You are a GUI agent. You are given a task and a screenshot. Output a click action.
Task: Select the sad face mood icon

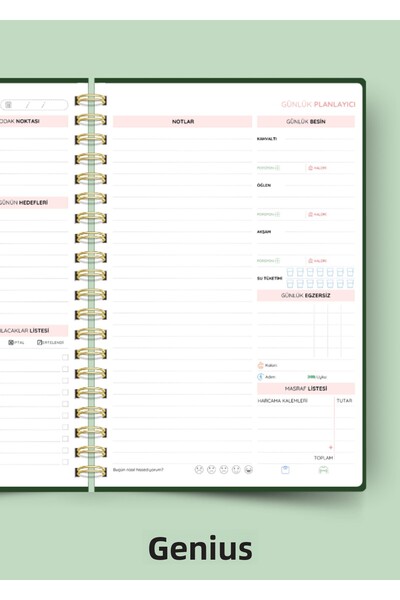tap(211, 470)
